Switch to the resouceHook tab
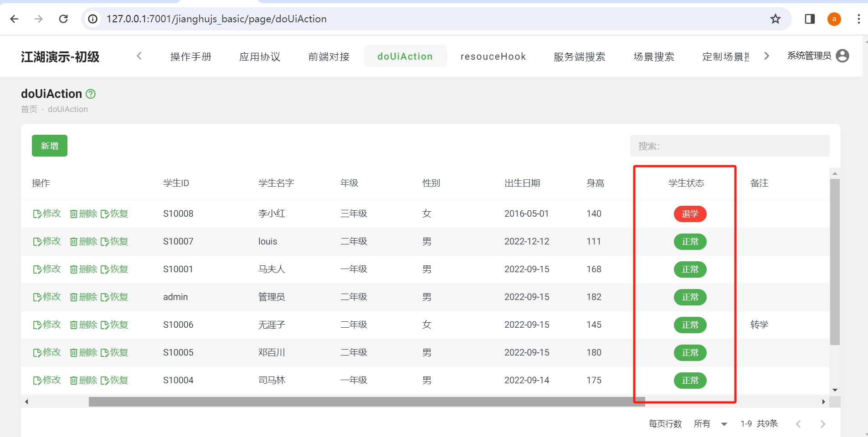 (x=493, y=56)
